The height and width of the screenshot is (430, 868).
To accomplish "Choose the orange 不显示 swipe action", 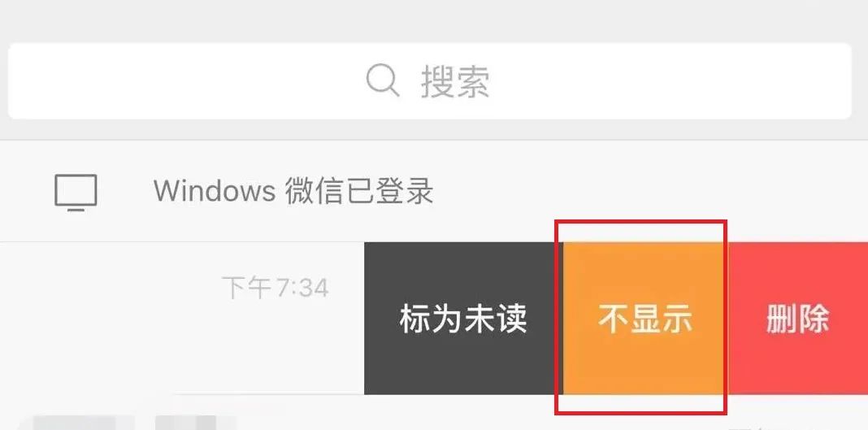I will pyautogui.click(x=645, y=318).
